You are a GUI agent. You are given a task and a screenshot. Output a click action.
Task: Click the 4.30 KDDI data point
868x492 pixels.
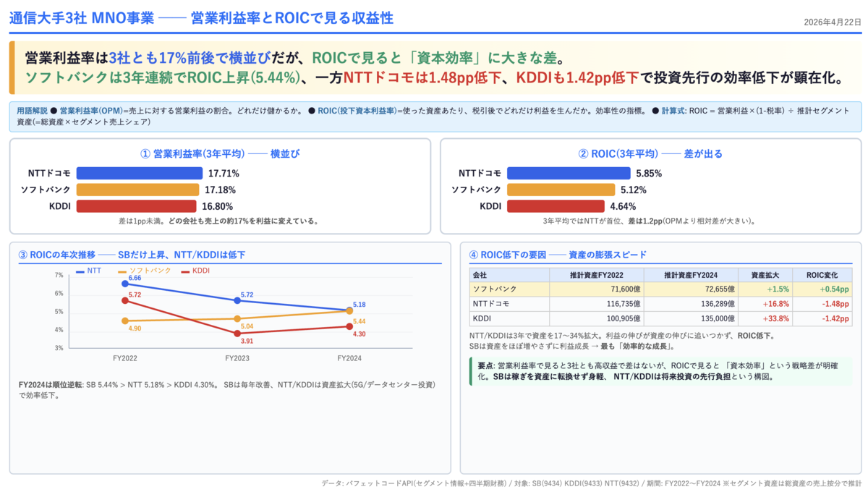tap(349, 326)
